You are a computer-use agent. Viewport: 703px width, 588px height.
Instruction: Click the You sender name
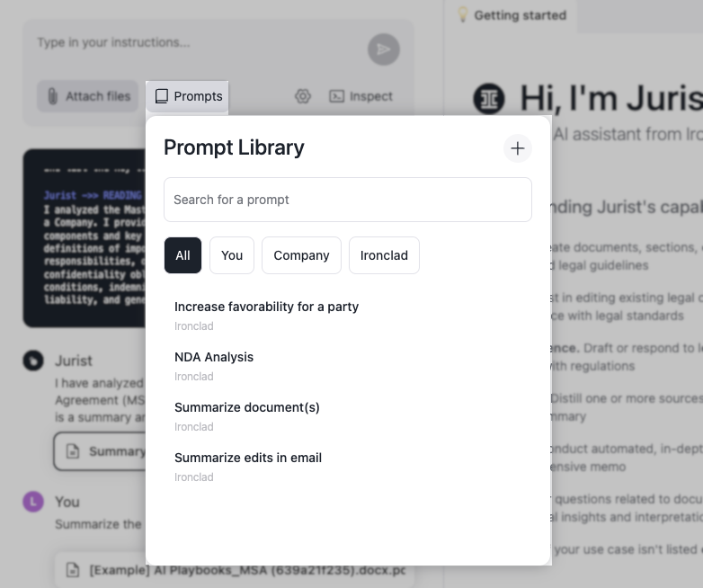67,502
